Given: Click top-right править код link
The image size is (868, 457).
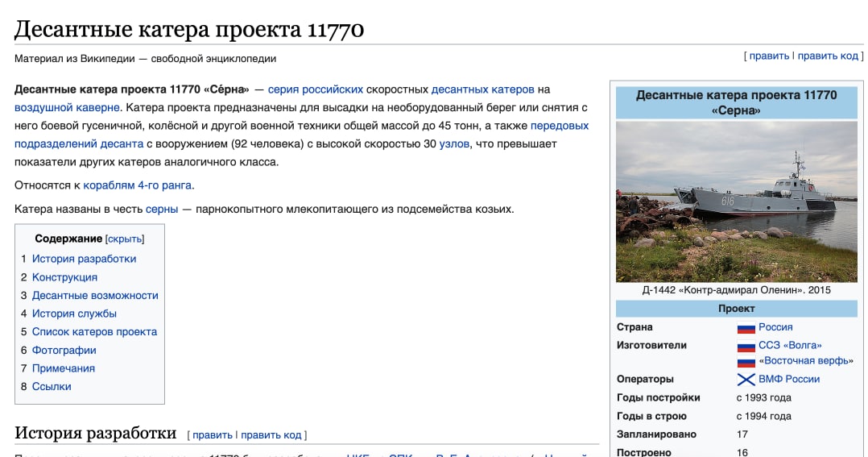Looking at the screenshot, I should [x=828, y=56].
